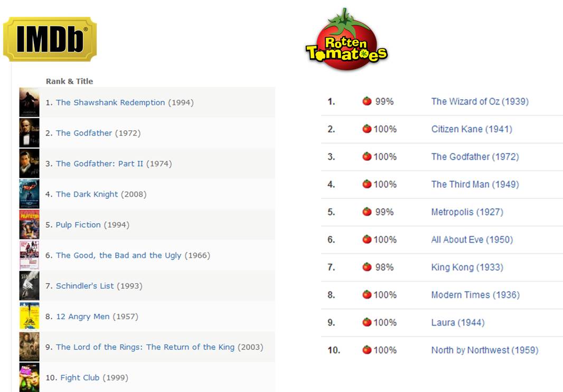
Task: Open The Good, the Bad and the Ugly link
Action: point(118,255)
